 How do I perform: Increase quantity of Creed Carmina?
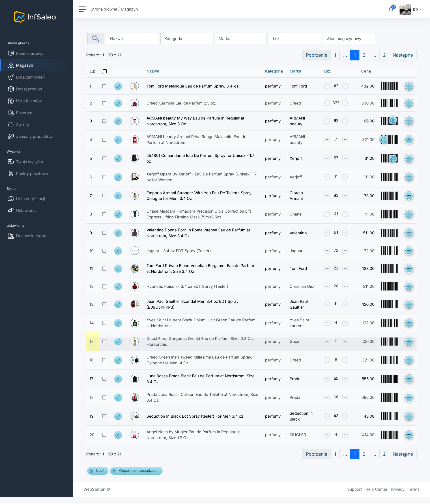coord(345,103)
